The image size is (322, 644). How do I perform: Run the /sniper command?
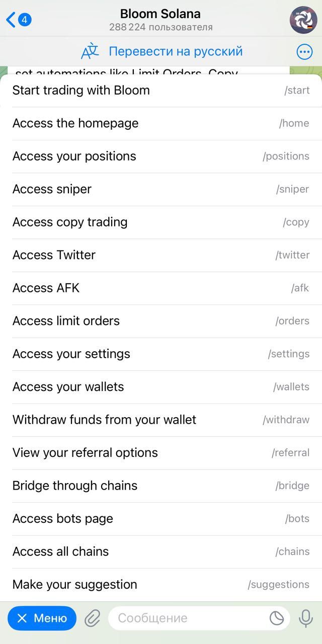pos(161,189)
